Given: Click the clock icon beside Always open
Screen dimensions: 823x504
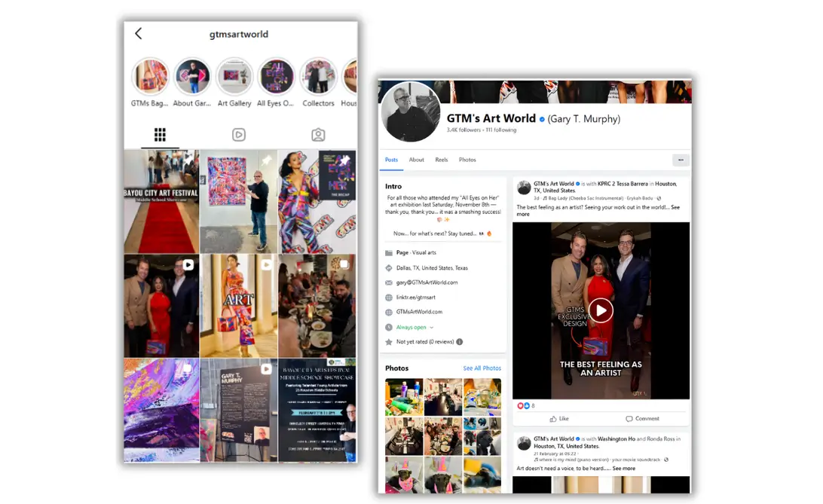Looking at the screenshot, I should 389,327.
